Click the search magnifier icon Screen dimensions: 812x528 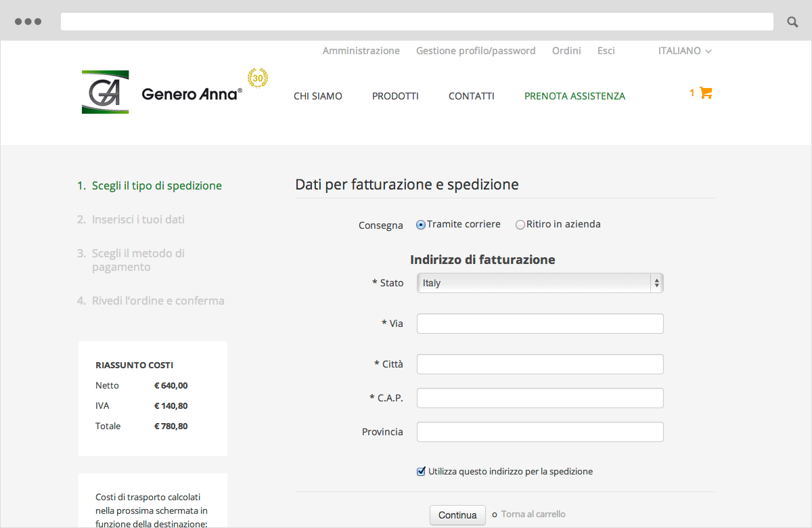[x=792, y=21]
